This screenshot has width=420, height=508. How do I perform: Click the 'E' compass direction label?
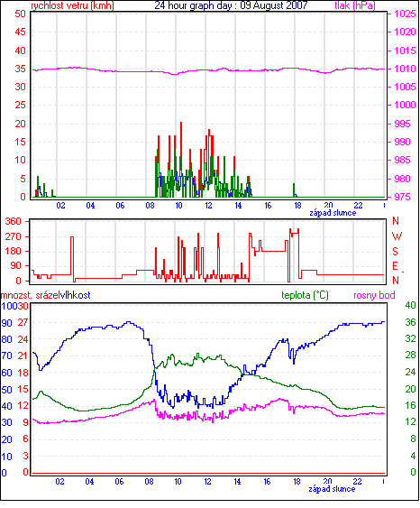point(395,266)
